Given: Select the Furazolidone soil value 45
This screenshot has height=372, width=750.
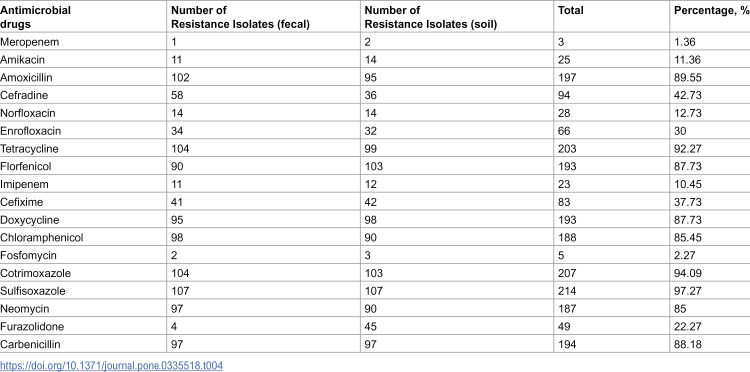Looking at the screenshot, I should (x=371, y=327).
